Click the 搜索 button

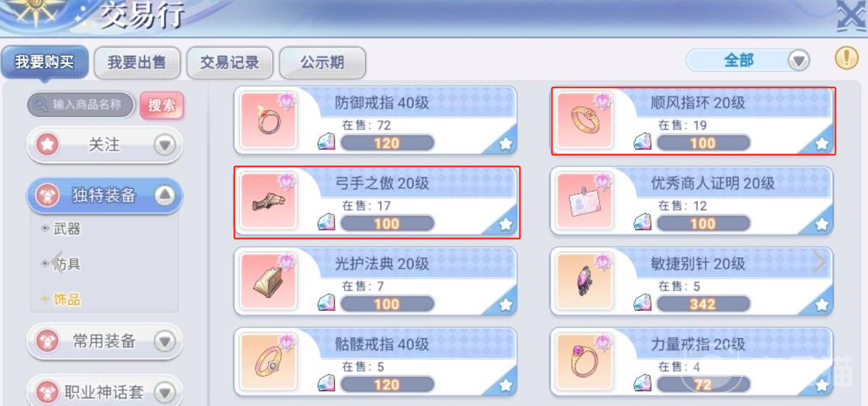[162, 105]
